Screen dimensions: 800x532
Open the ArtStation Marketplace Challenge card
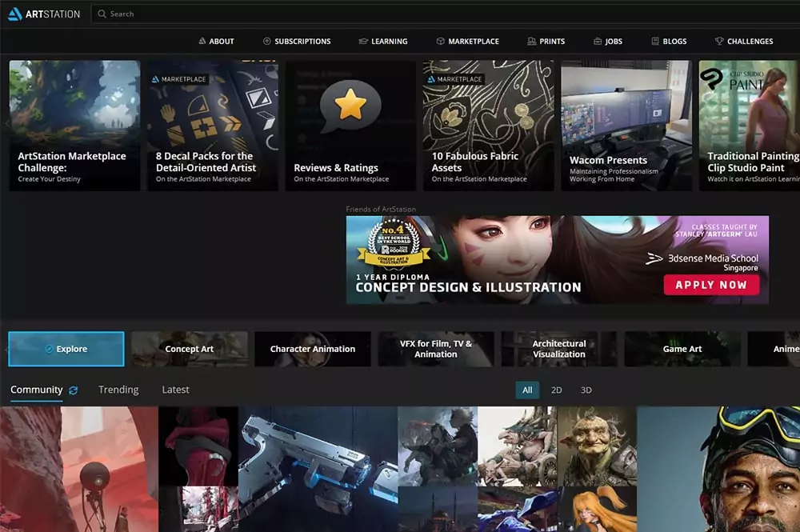point(74,126)
